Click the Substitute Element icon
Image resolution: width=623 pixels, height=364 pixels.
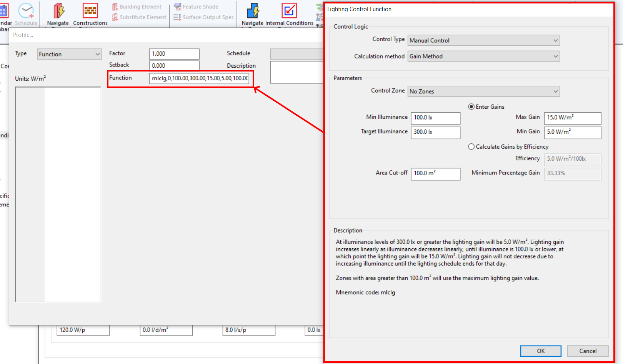pyautogui.click(x=115, y=17)
